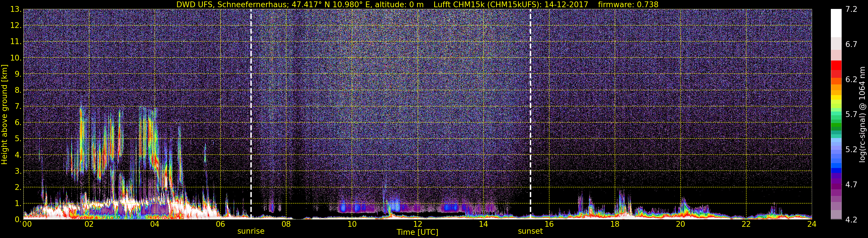868x238 pixels.
Task: Click the x-axis tick label '14'
Action: (x=483, y=224)
